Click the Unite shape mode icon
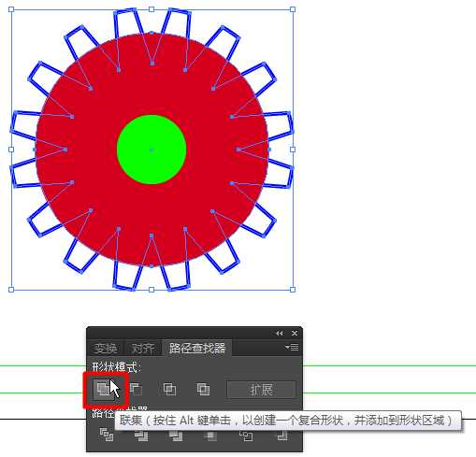476x457 pixels. click(104, 389)
